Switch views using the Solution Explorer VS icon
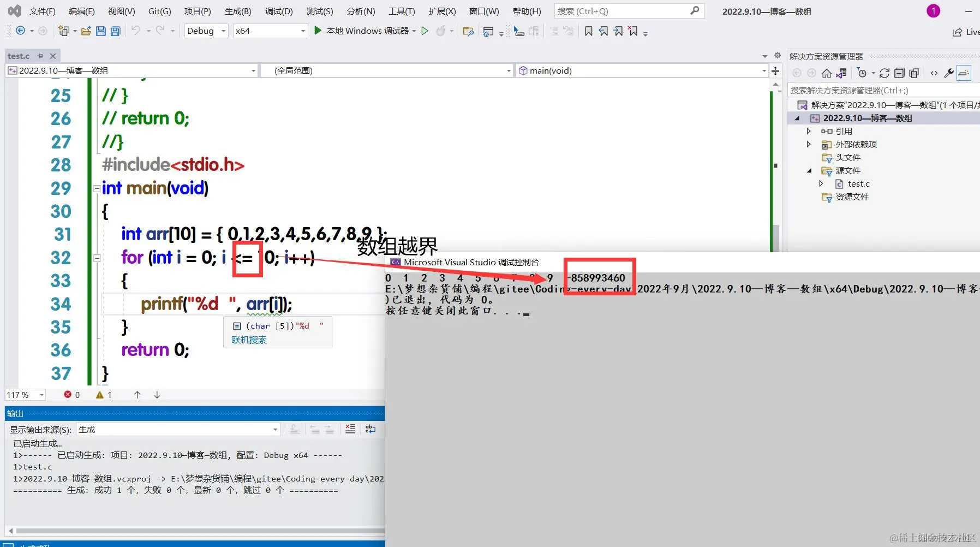980x547 pixels. pyautogui.click(x=841, y=73)
